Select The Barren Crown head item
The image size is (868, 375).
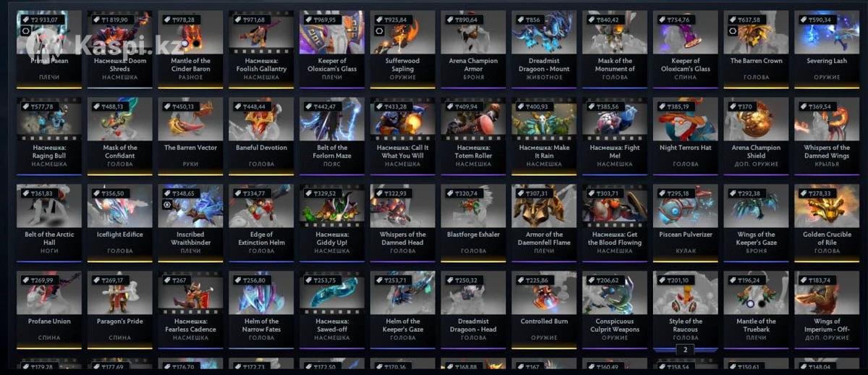coord(757,49)
